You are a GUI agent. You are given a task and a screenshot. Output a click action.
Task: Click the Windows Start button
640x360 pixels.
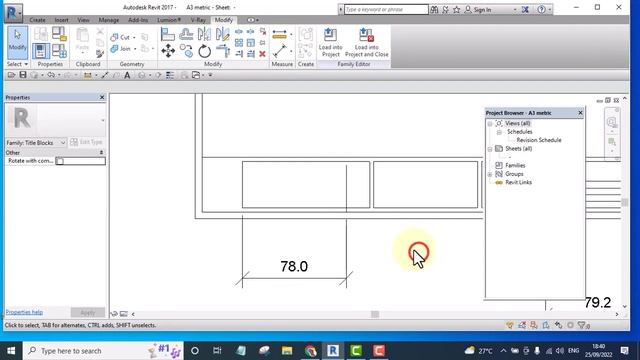(x=11, y=351)
